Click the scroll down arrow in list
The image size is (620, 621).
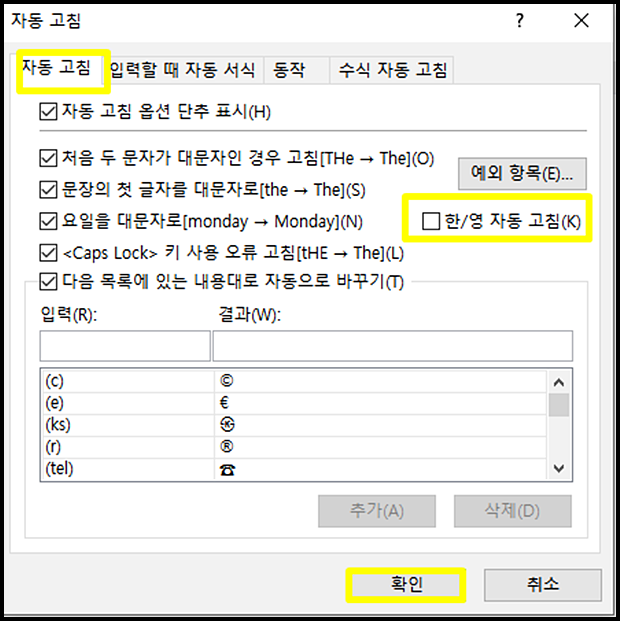point(559,468)
